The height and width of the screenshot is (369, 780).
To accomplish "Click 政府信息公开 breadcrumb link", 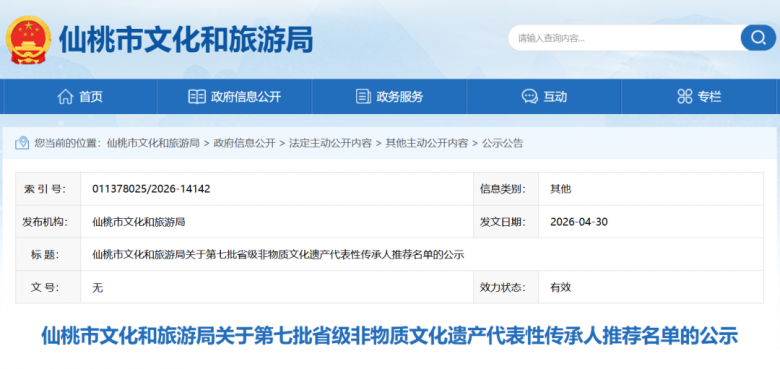I will point(244,143).
